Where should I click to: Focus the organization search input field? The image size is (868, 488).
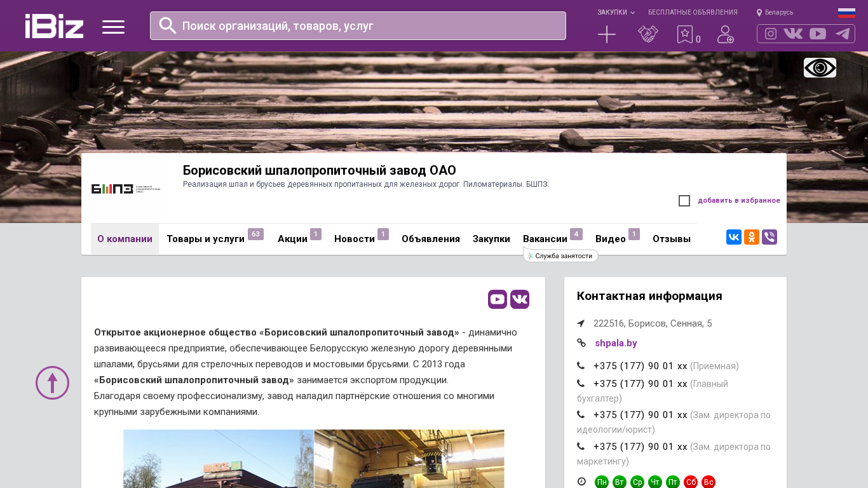point(358,25)
